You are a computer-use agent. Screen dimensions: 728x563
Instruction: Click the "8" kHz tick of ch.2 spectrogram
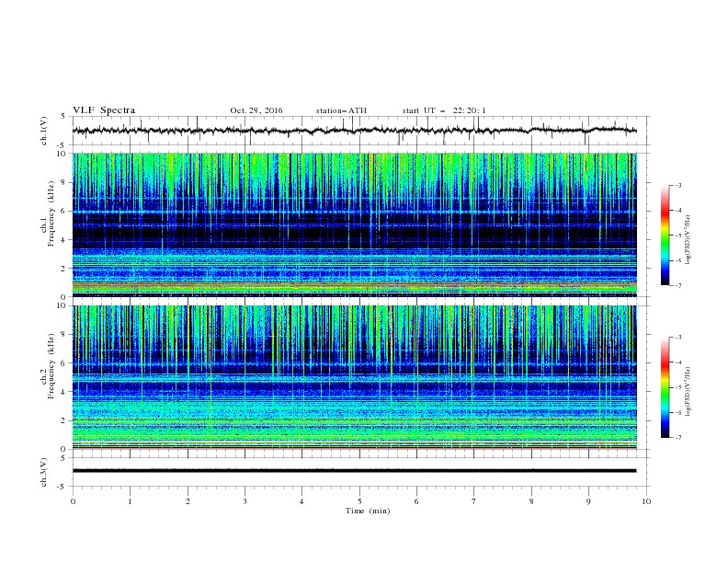pyautogui.click(x=64, y=335)
